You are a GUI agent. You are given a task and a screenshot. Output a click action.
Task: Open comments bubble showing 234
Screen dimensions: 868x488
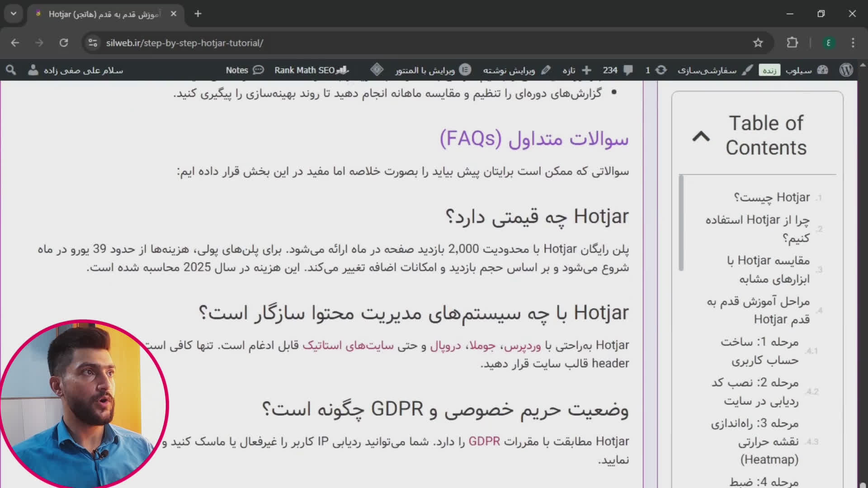coord(618,70)
